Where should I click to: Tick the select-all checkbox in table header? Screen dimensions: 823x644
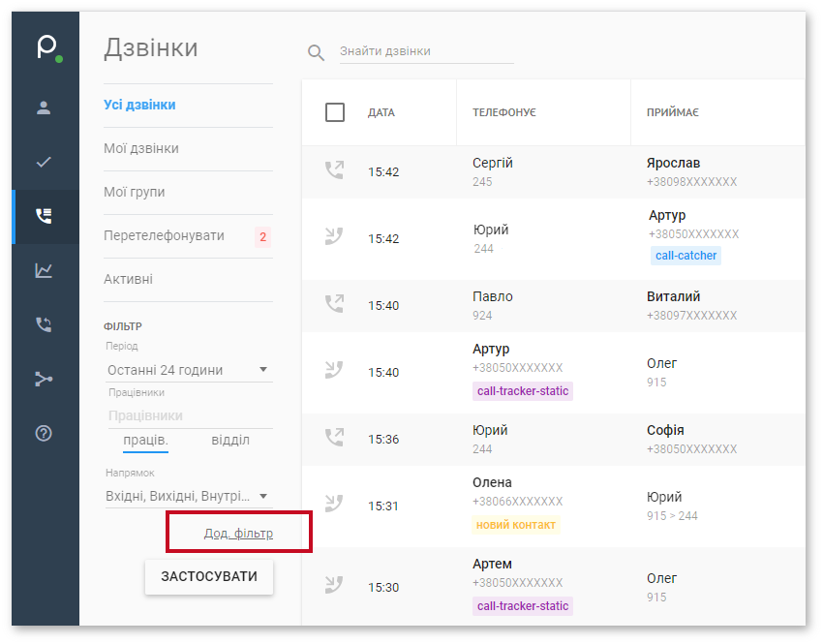(x=335, y=112)
